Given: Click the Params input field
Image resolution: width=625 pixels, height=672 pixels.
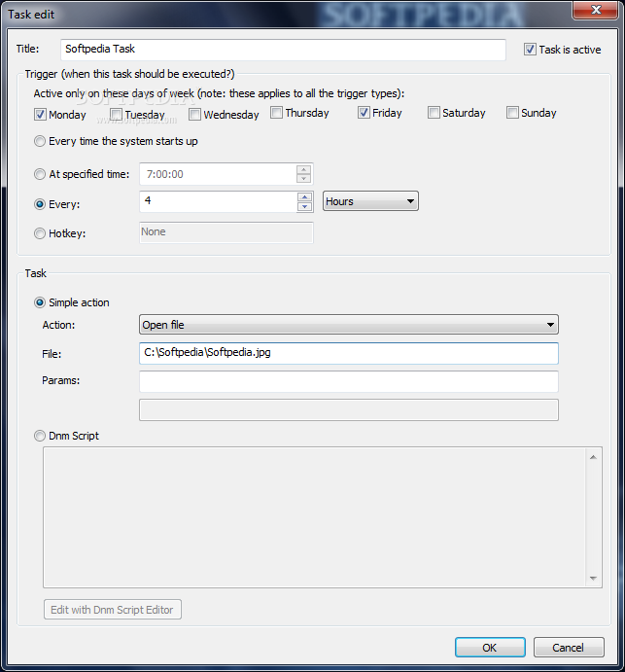Looking at the screenshot, I should click(x=349, y=381).
